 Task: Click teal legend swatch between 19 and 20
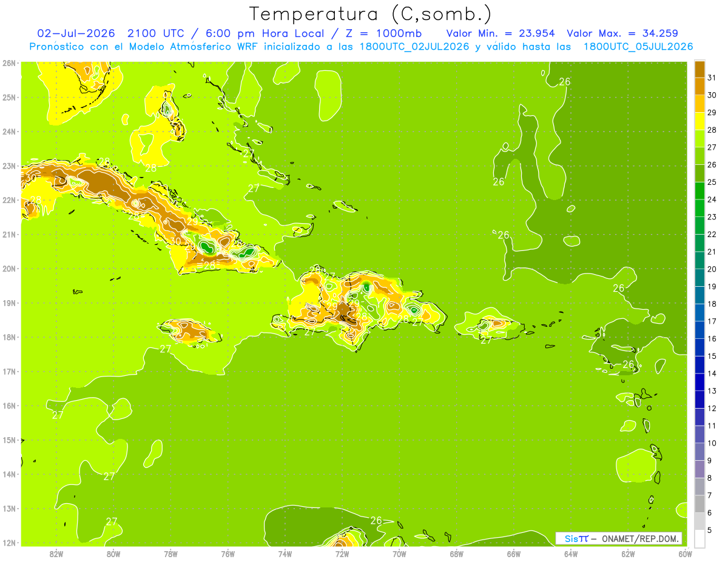click(x=699, y=278)
